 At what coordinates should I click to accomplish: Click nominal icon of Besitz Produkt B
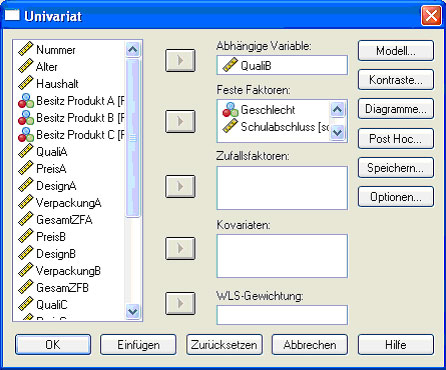pos(26,117)
